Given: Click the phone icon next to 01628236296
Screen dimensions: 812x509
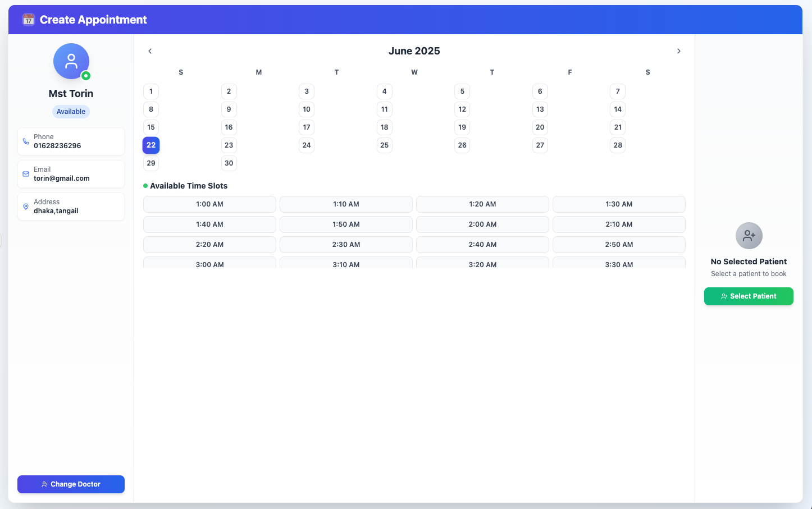Looking at the screenshot, I should 26,141.
